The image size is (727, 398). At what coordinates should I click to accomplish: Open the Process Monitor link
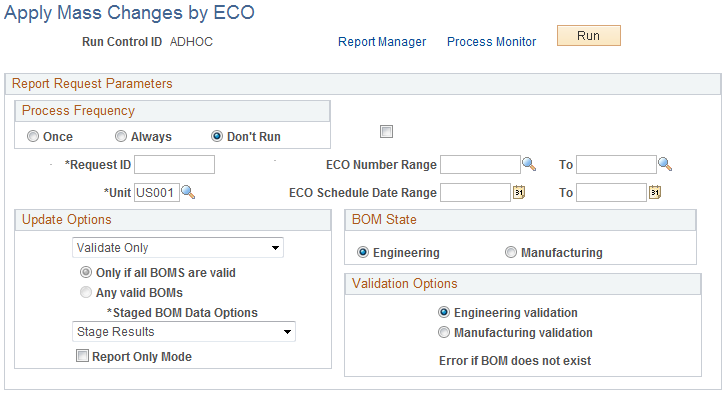tap(491, 42)
